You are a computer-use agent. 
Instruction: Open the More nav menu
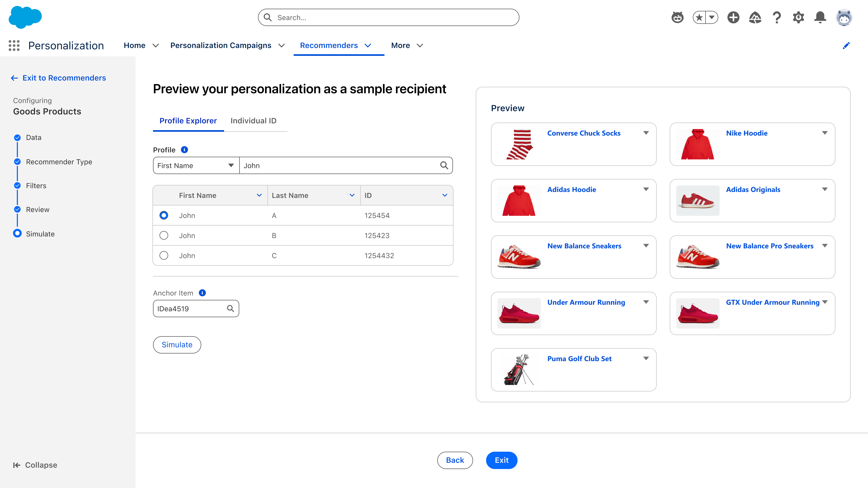(x=407, y=46)
